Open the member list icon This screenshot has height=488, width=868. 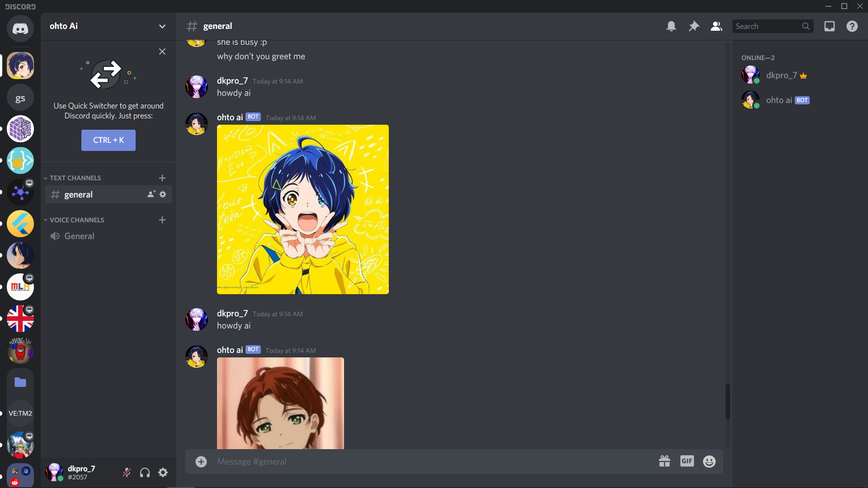pos(716,26)
